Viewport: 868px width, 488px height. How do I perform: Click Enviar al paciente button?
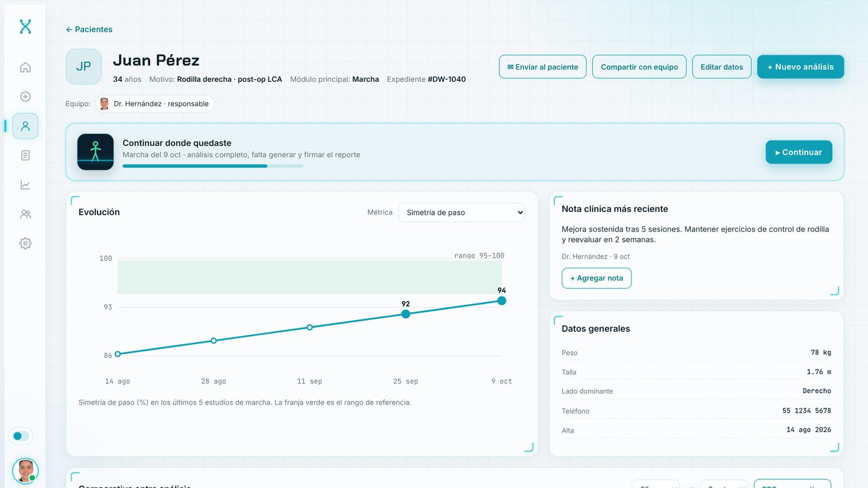542,67
